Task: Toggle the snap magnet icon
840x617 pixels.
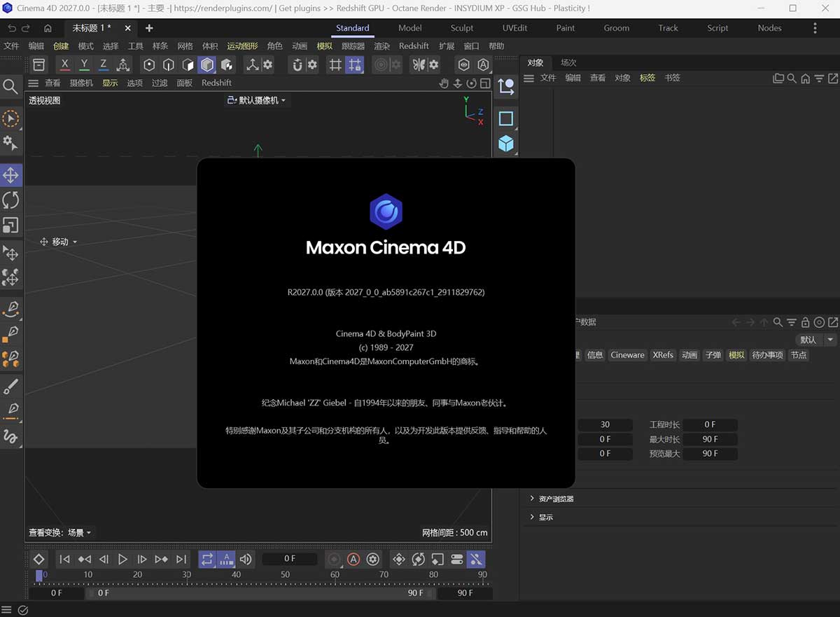Action: click(x=297, y=64)
